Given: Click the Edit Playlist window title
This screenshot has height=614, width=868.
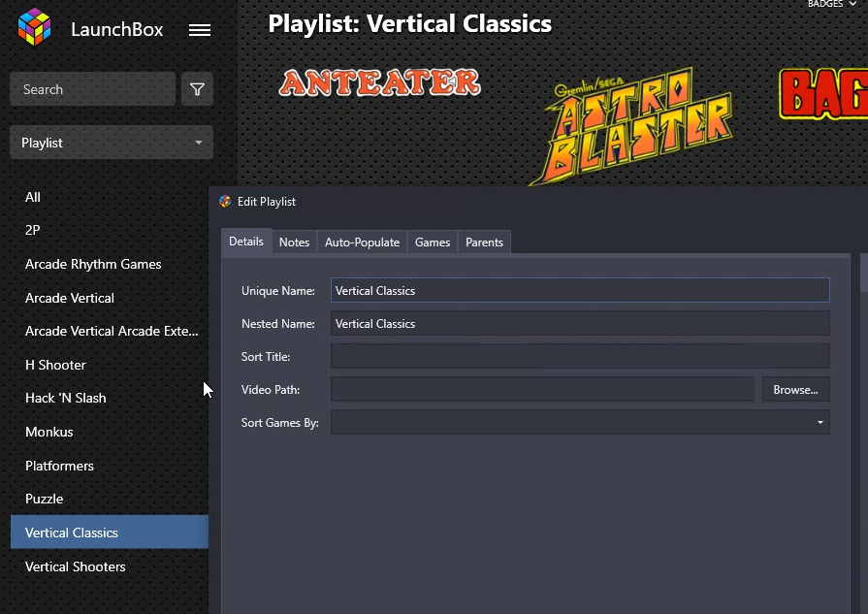Looking at the screenshot, I should pyautogui.click(x=267, y=202).
